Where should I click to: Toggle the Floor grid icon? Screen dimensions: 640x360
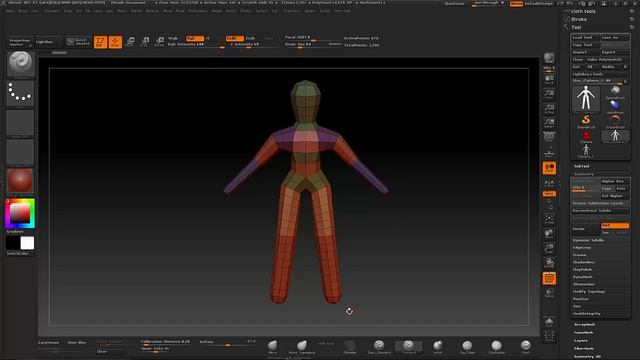pyautogui.click(x=549, y=153)
